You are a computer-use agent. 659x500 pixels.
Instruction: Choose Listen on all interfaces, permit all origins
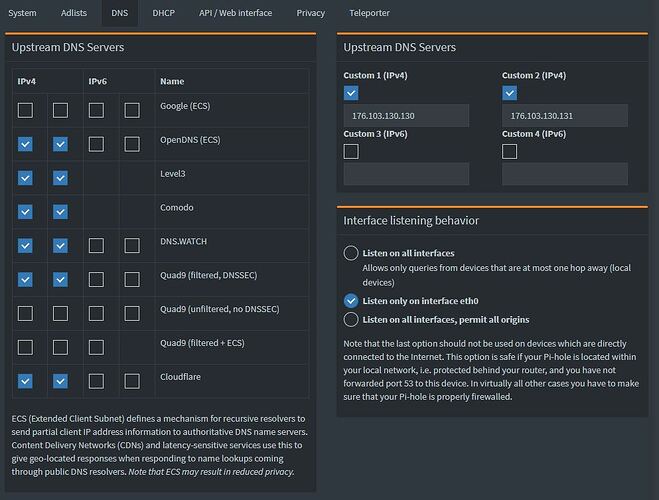tap(351, 319)
